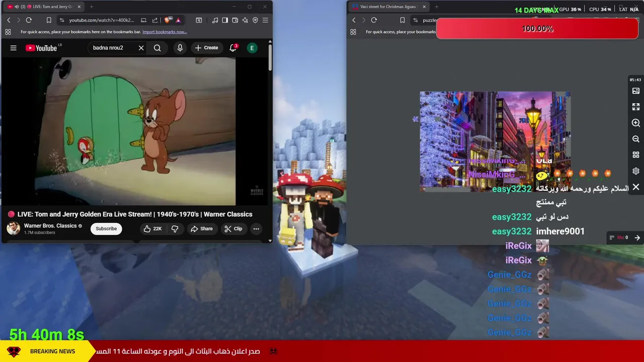Reload the YouTube page

(x=29, y=20)
